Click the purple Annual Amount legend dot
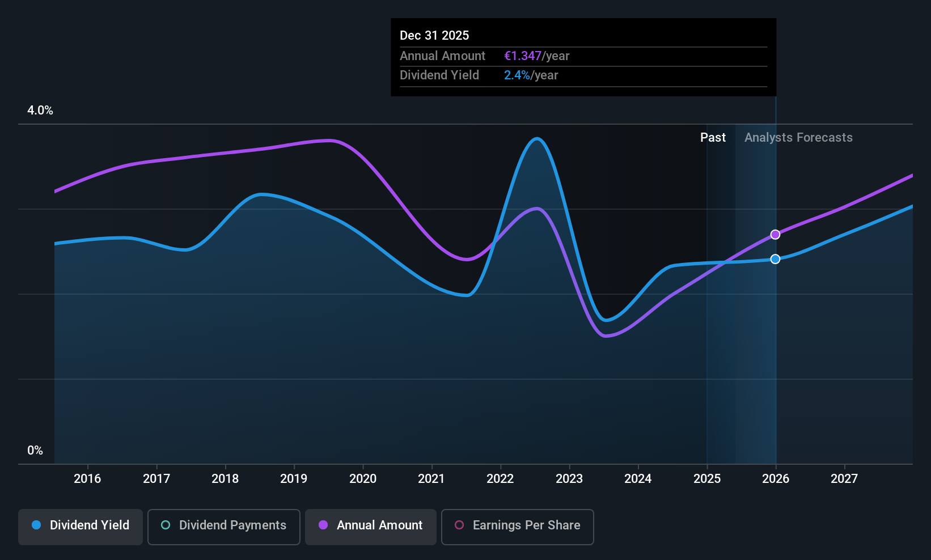 [x=323, y=525]
